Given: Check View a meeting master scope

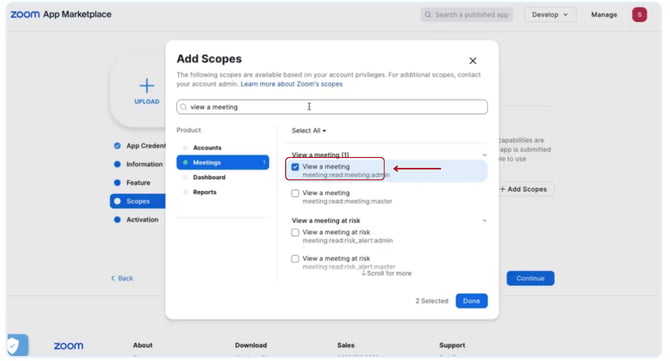Looking at the screenshot, I should [295, 193].
